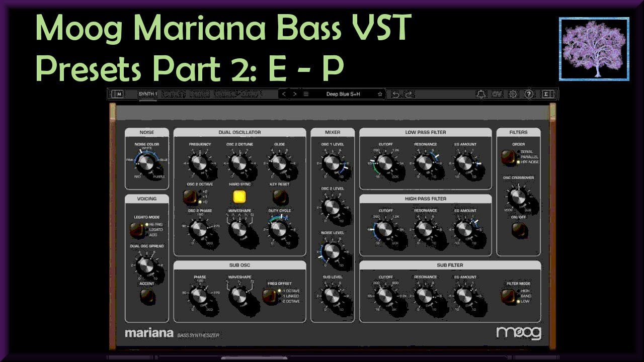Open the help question mark icon
Image resolution: width=644 pixels, height=362 pixels.
coord(529,94)
